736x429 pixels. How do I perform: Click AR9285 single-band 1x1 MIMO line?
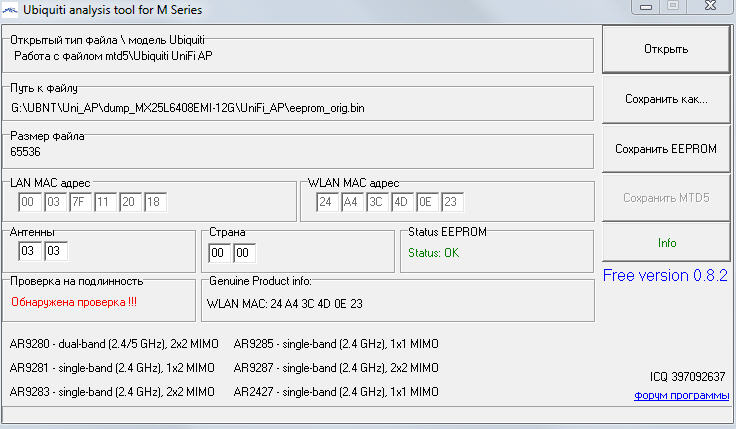pyautogui.click(x=336, y=344)
